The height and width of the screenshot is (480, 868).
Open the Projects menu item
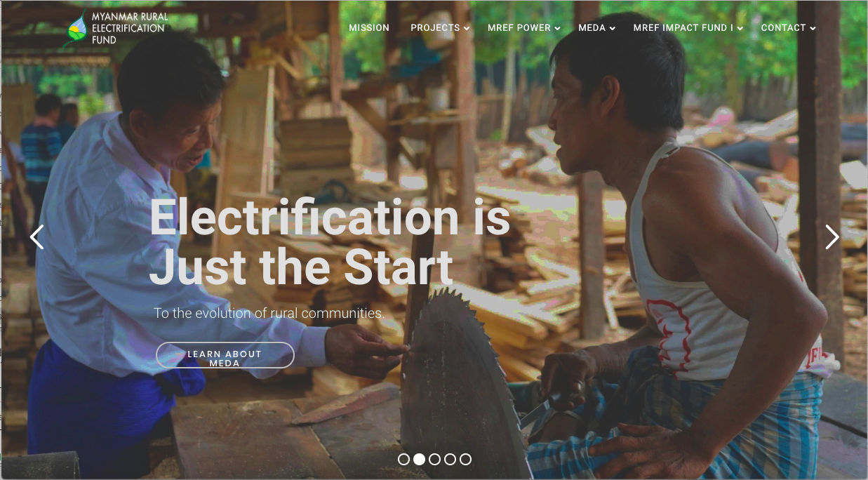435,28
